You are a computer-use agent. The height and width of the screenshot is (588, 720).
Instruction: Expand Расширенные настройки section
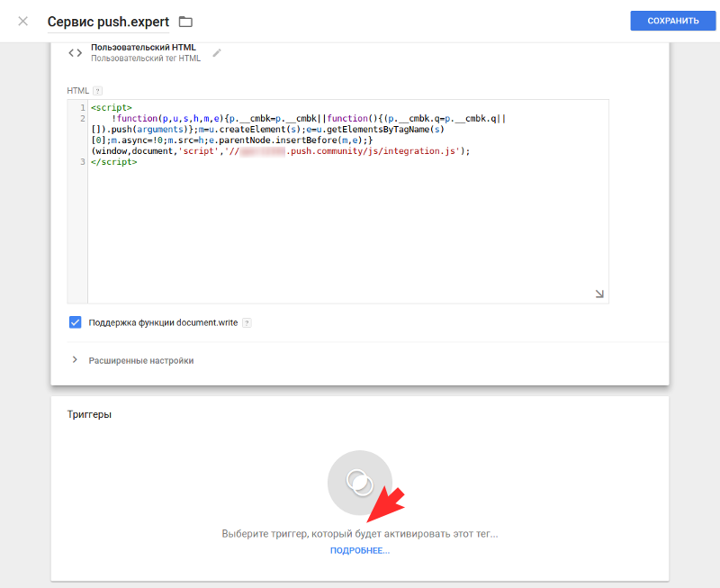coord(141,360)
